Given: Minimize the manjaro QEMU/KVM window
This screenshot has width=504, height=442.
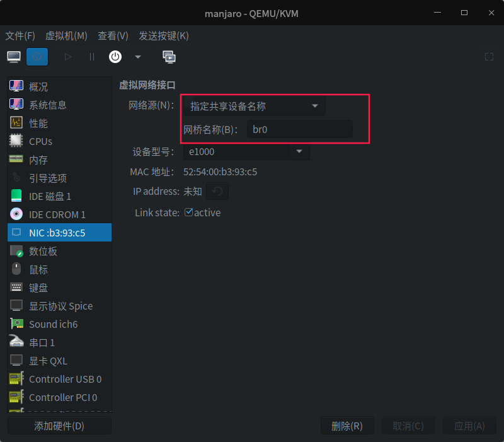Looking at the screenshot, I should (x=437, y=13).
